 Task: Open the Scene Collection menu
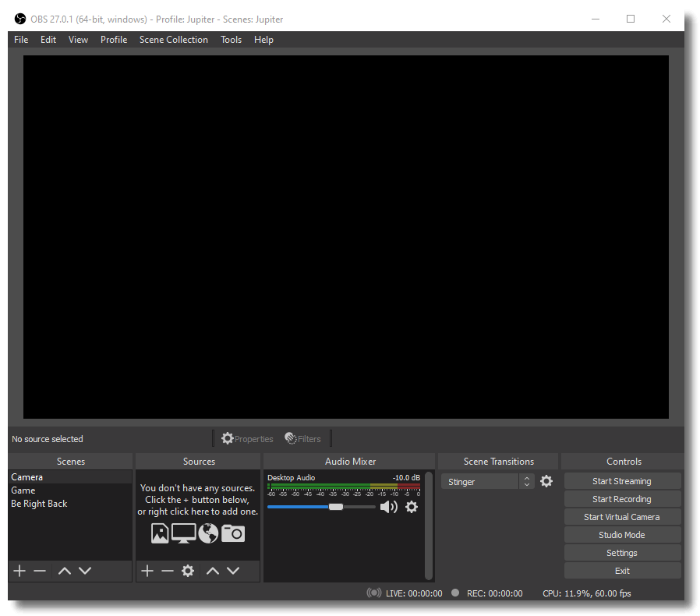click(x=173, y=40)
